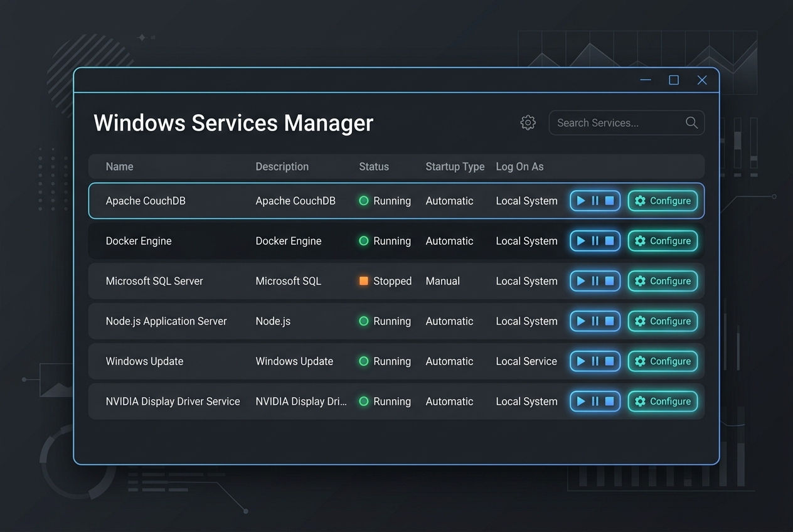Image resolution: width=793 pixels, height=532 pixels.
Task: Sort by the Log On As header
Action: [519, 167]
